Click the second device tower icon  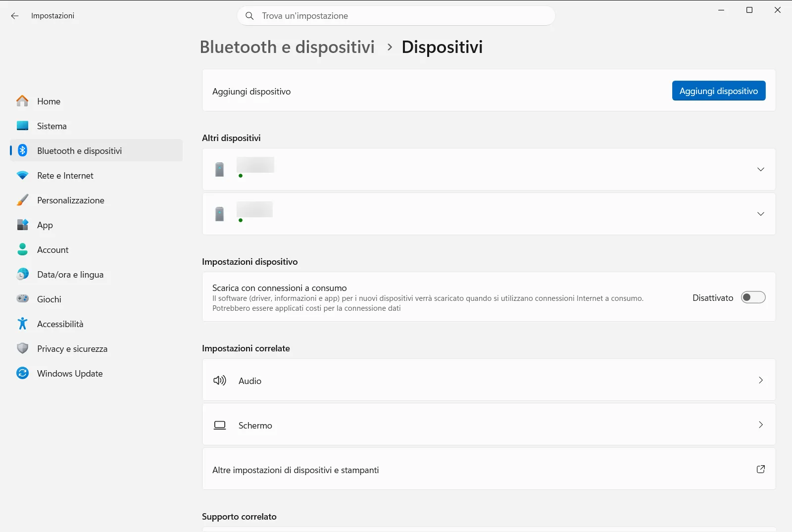tap(220, 214)
